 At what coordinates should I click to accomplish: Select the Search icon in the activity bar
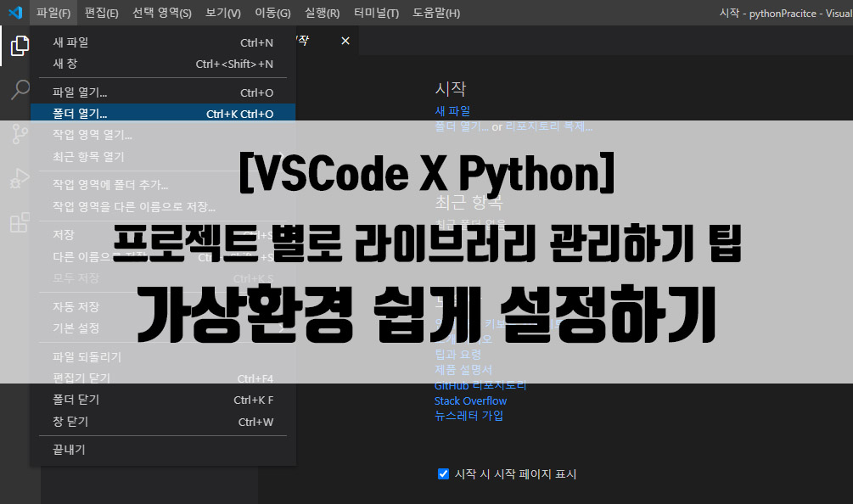click(19, 89)
